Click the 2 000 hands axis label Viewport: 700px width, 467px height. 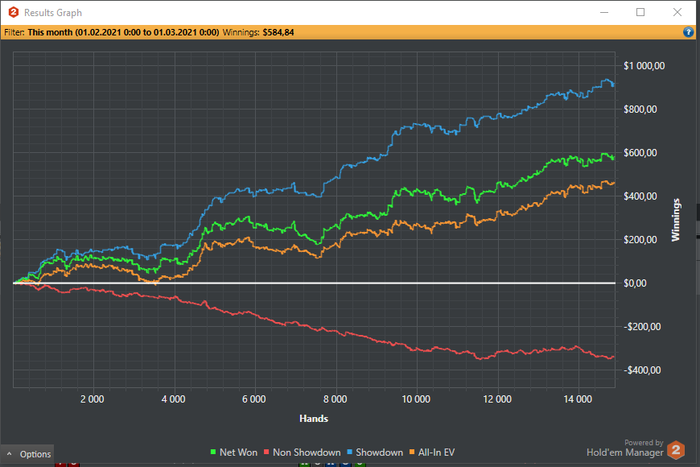pos(92,399)
